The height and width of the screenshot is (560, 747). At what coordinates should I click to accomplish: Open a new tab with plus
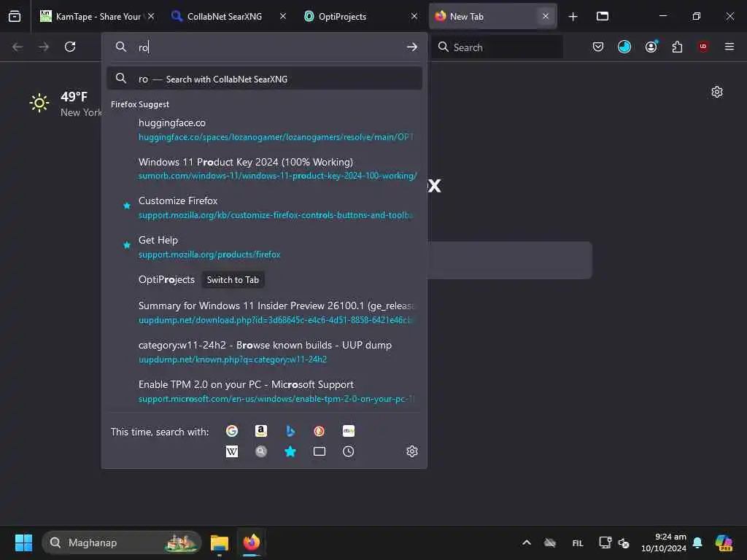(573, 17)
